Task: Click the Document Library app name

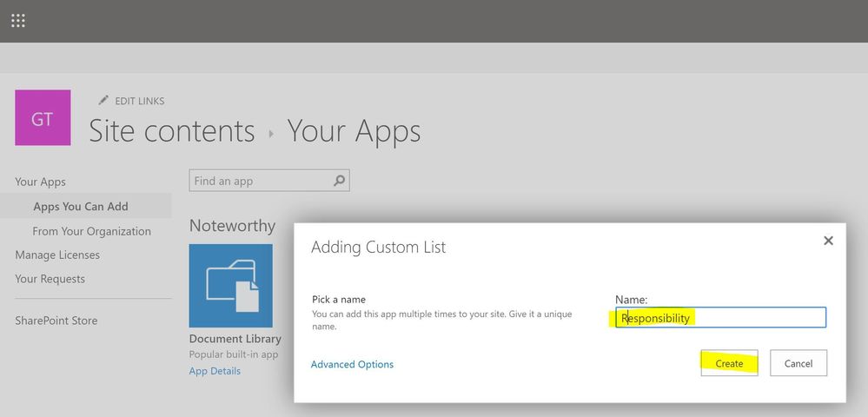Action: pos(235,339)
